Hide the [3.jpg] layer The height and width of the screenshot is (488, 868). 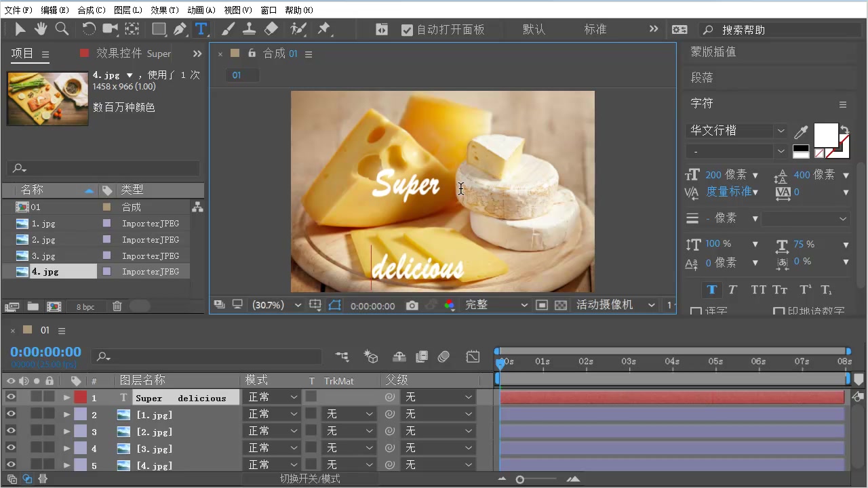(11, 448)
